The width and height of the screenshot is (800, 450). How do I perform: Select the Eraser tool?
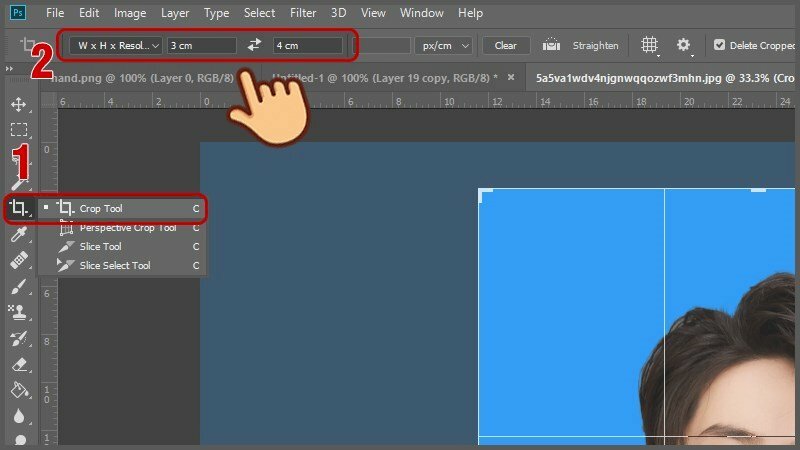coord(18,365)
